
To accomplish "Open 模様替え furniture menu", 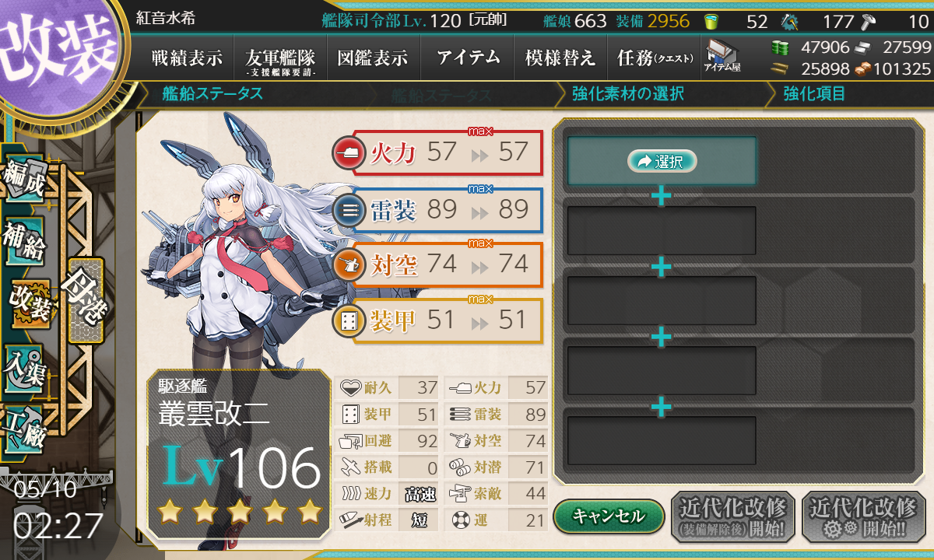I will pos(560,58).
